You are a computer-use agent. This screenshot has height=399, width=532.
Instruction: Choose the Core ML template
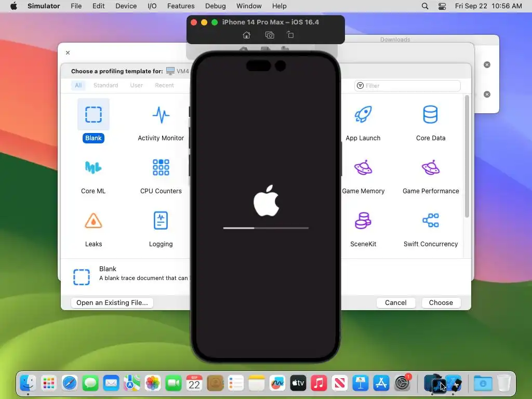94,177
